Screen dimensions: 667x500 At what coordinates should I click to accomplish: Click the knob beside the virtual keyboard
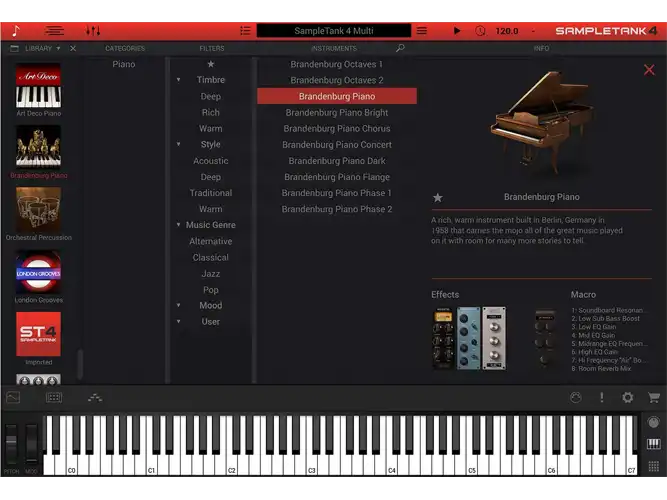[x=653, y=422]
